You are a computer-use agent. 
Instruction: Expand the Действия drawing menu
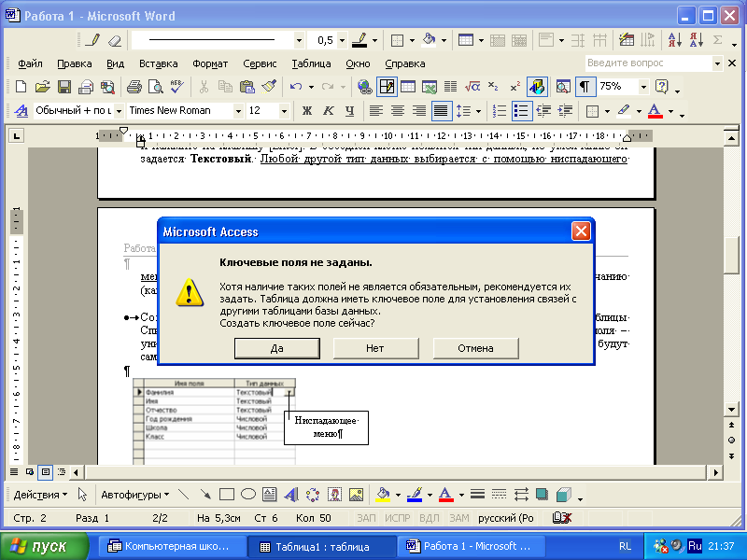(40, 495)
